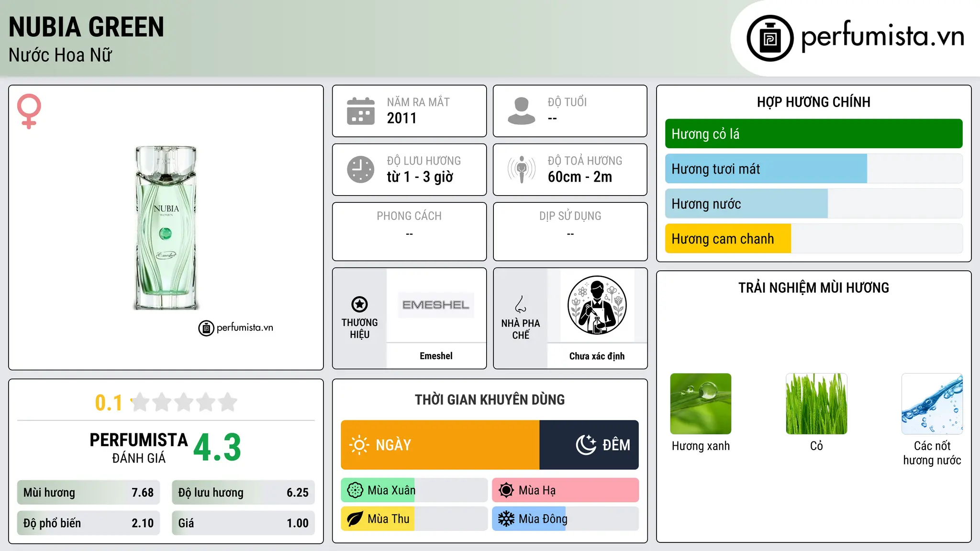Click the perfumer illustration icon
Viewport: 980px width, 551px height.
pos(597,305)
